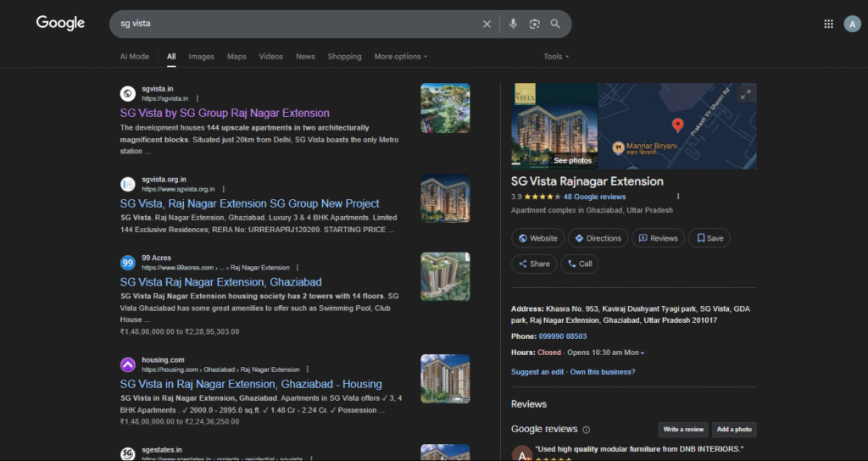Expand the map to full view

pyautogui.click(x=745, y=95)
